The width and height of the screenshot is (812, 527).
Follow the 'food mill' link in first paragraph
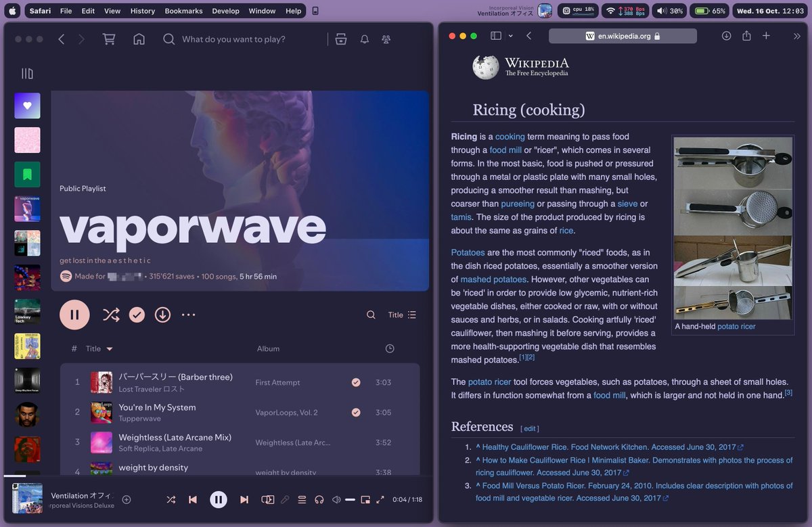505,150
